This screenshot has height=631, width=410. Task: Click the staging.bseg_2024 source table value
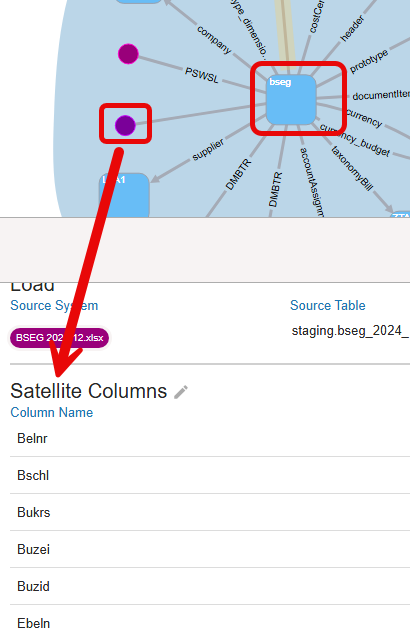point(350,331)
